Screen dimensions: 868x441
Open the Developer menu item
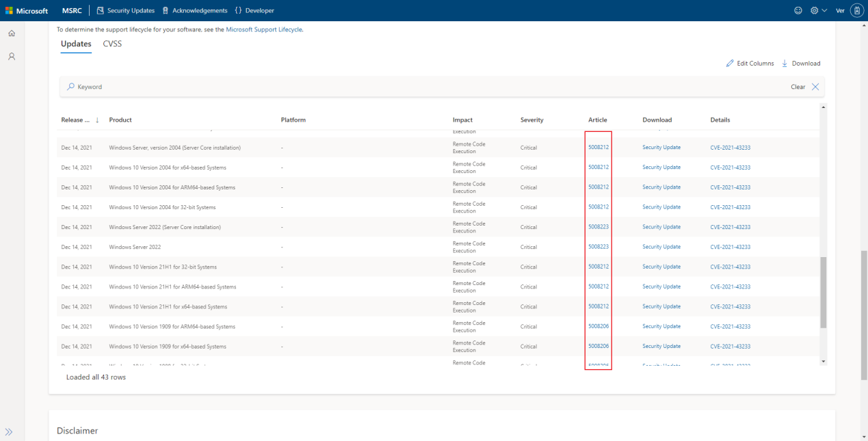254,10
